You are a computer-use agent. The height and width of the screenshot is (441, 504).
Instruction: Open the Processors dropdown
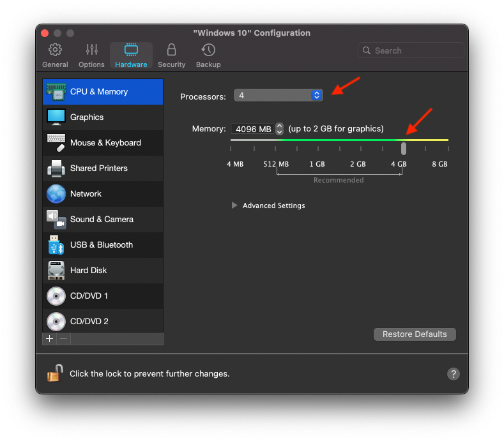(x=279, y=95)
